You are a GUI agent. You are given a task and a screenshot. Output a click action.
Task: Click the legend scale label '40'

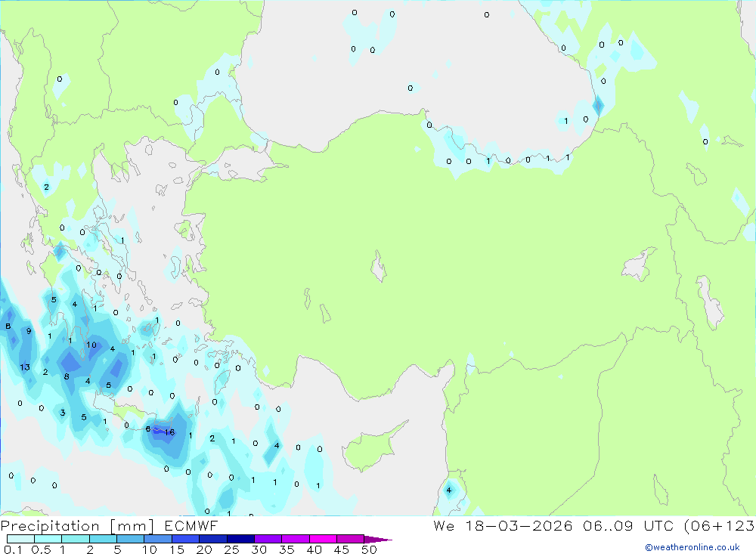pyautogui.click(x=314, y=549)
